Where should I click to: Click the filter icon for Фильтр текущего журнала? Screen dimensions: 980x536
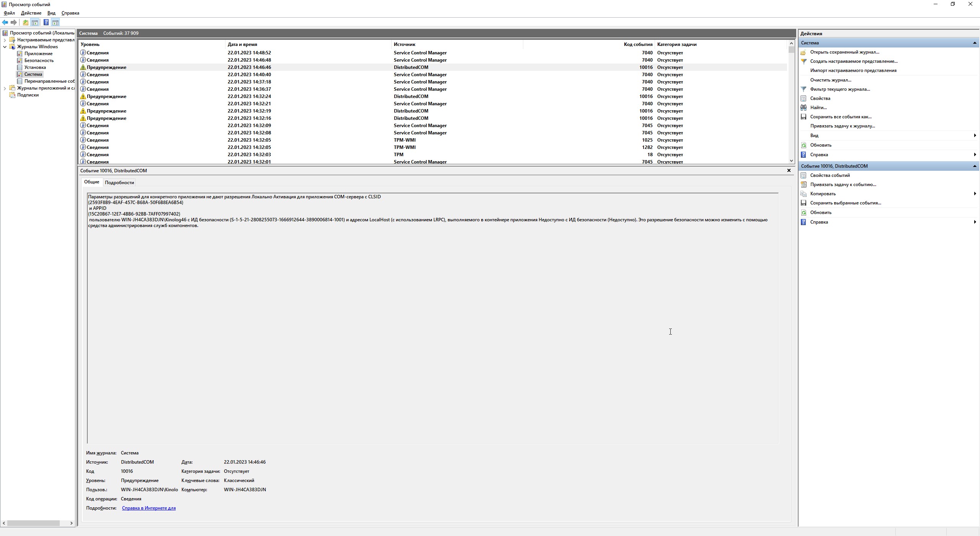(x=804, y=89)
